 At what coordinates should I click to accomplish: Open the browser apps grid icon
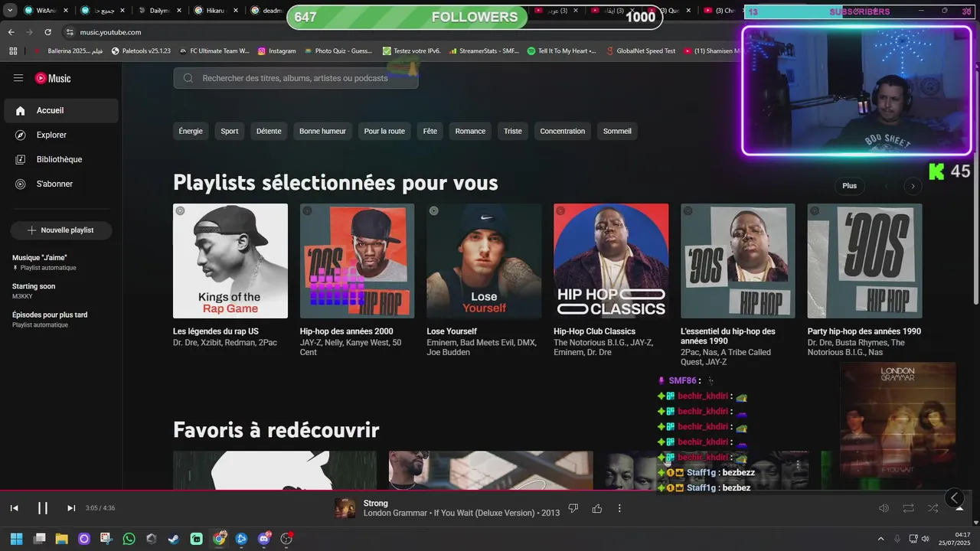coord(13,51)
